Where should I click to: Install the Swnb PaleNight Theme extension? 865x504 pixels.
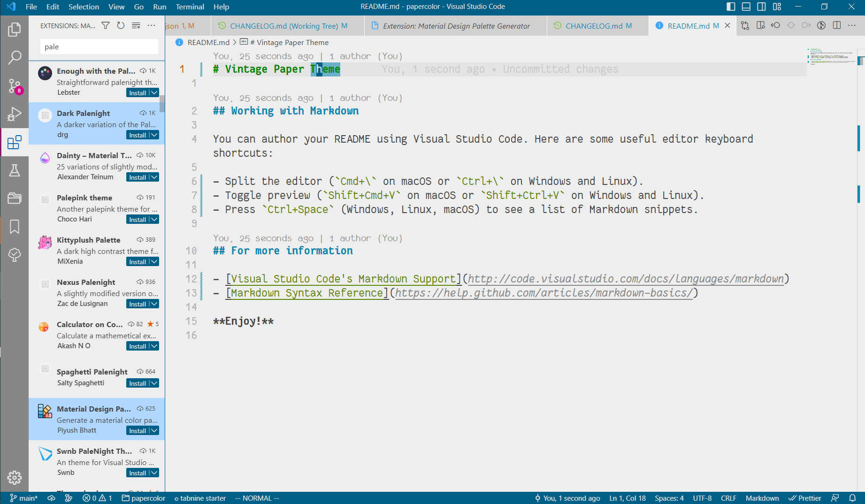(x=138, y=473)
